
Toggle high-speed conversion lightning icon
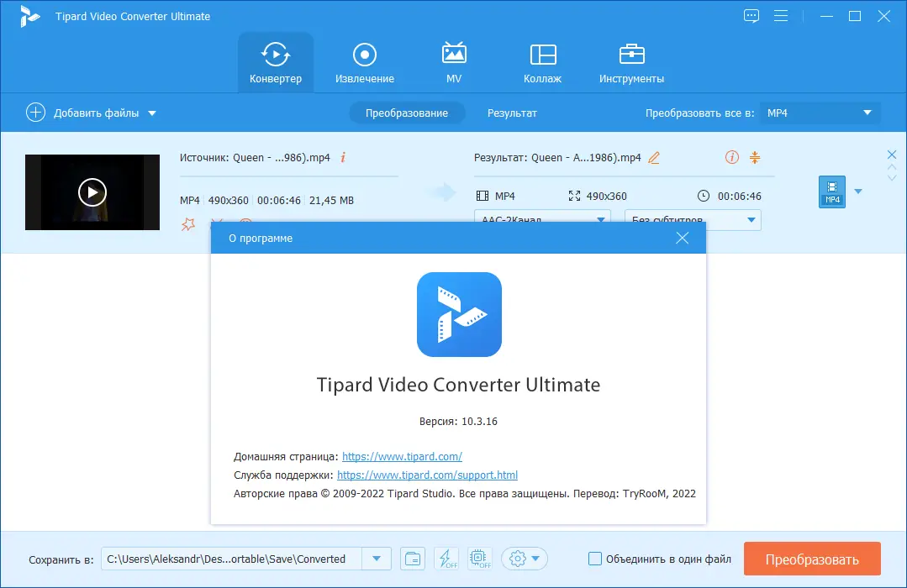coord(446,559)
